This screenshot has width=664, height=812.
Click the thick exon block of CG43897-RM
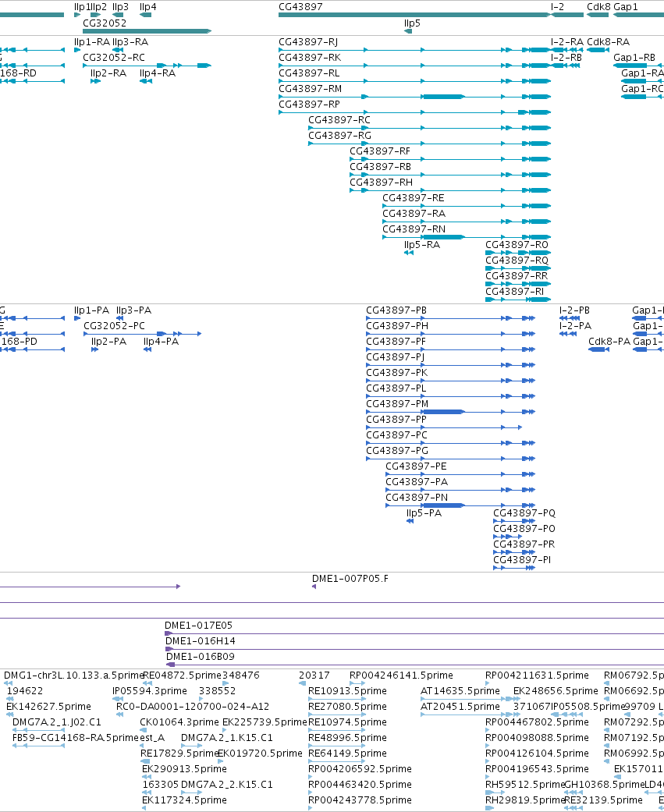tap(443, 96)
